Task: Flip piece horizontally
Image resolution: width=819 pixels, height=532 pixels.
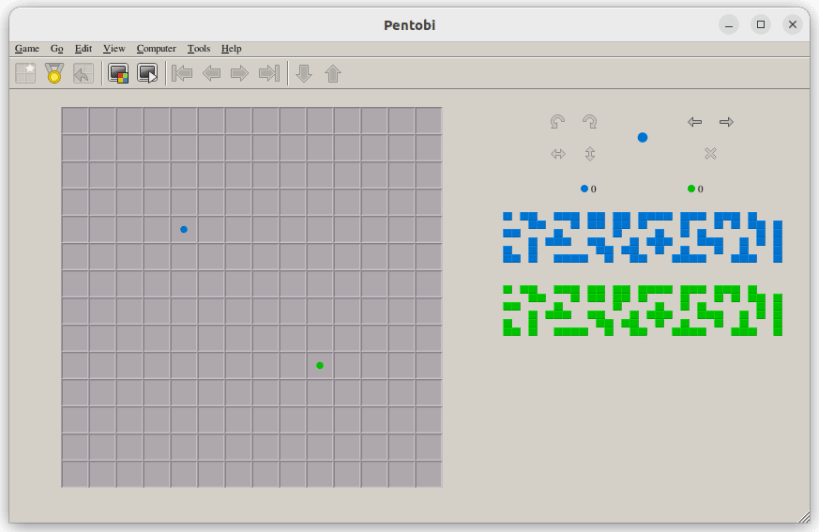Action: point(558,153)
